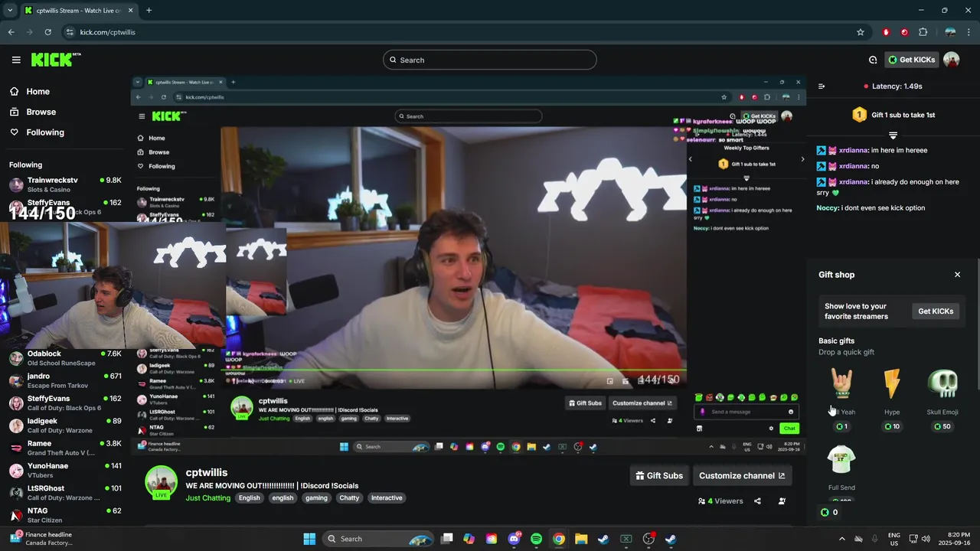The width and height of the screenshot is (980, 551).
Task: Click the Interactive tag
Action: coord(387,497)
